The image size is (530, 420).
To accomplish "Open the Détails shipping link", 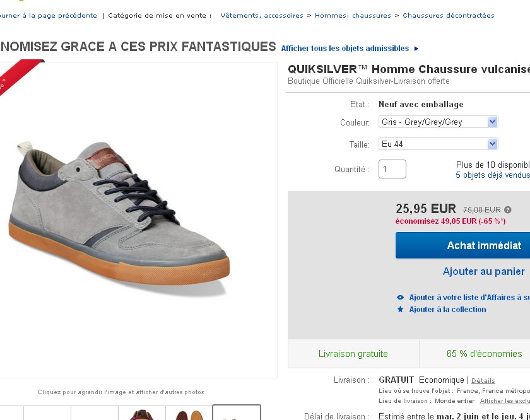I will coord(483,381).
